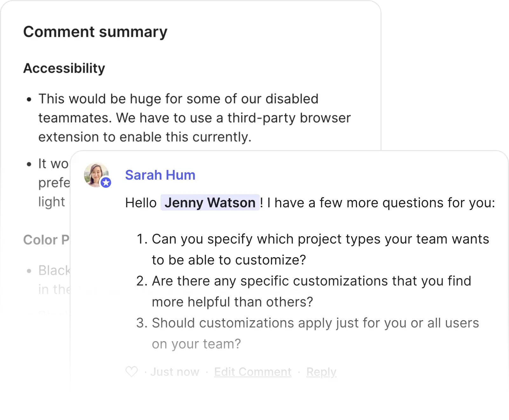The width and height of the screenshot is (509, 420).
Task: Click the star admin badge on Sarah's avatar
Action: coord(107,182)
